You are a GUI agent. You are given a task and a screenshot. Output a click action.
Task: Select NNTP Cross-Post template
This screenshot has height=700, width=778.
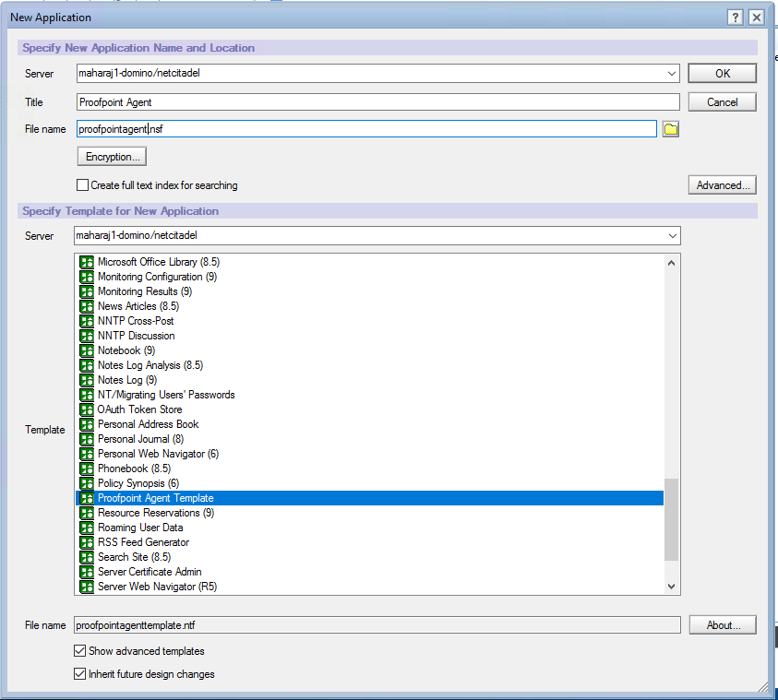tap(369, 321)
